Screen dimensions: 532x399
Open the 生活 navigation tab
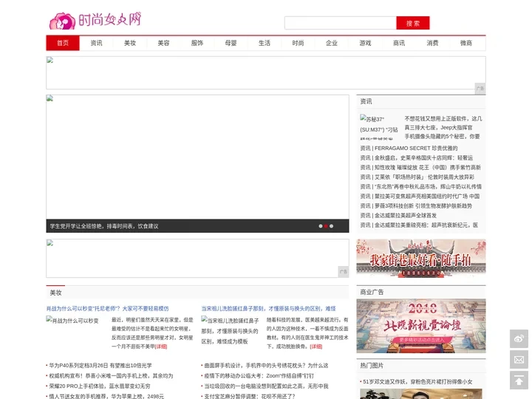click(x=265, y=43)
